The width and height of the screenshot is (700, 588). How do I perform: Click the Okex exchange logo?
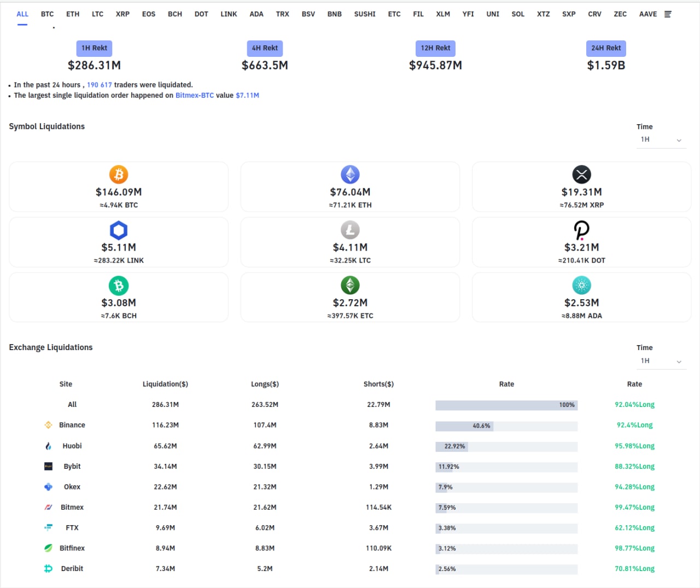pyautogui.click(x=48, y=487)
